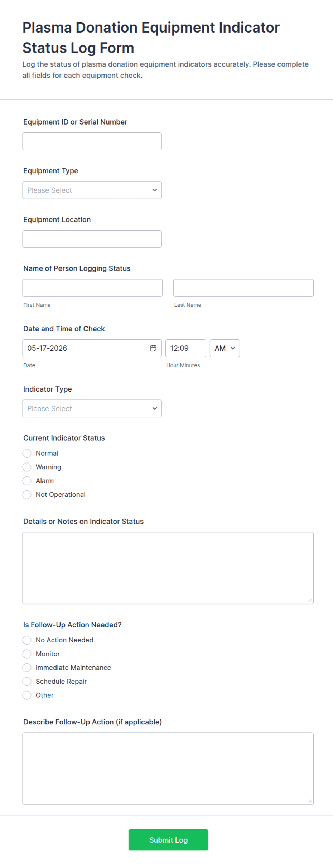Click the Details or Notes text area

(x=168, y=568)
